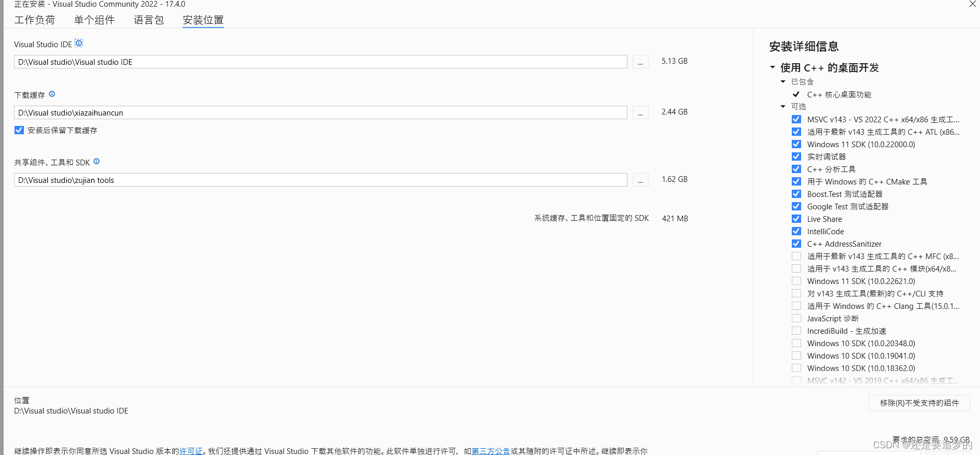
Task: Click the info icon next to 共享组件、工具和 SDK
Action: click(96, 161)
